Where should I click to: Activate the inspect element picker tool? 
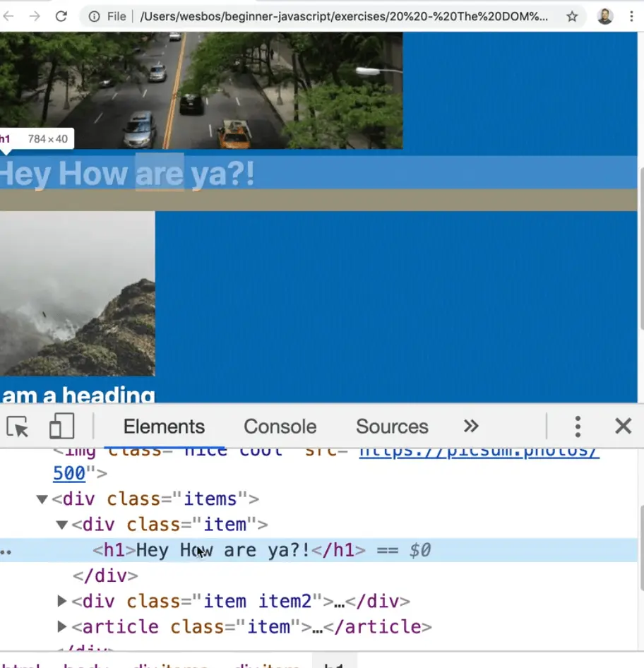coord(18,427)
